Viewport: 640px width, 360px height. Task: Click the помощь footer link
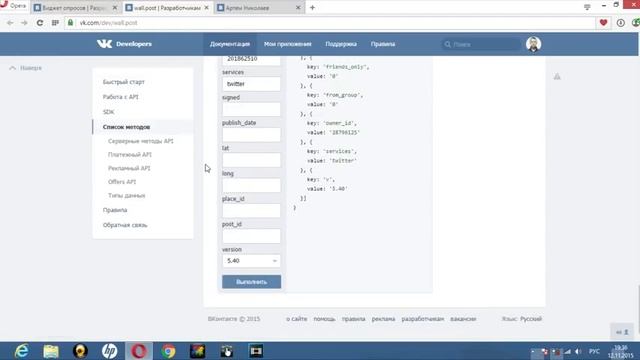point(324,319)
